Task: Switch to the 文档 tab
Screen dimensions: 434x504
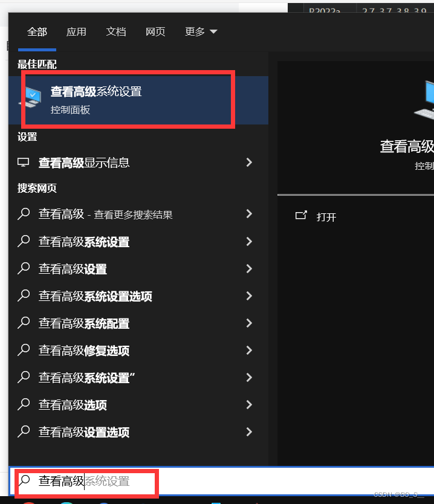Action: pyautogui.click(x=115, y=31)
